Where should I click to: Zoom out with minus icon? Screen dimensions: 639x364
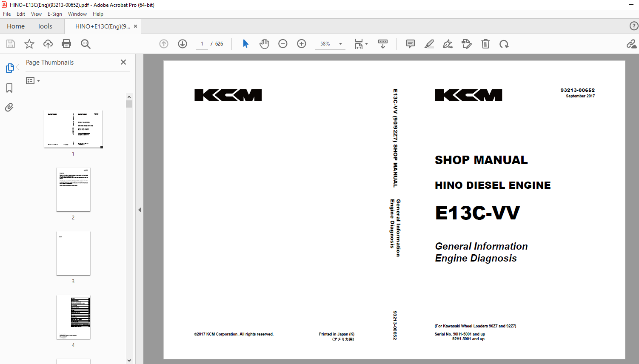click(283, 44)
